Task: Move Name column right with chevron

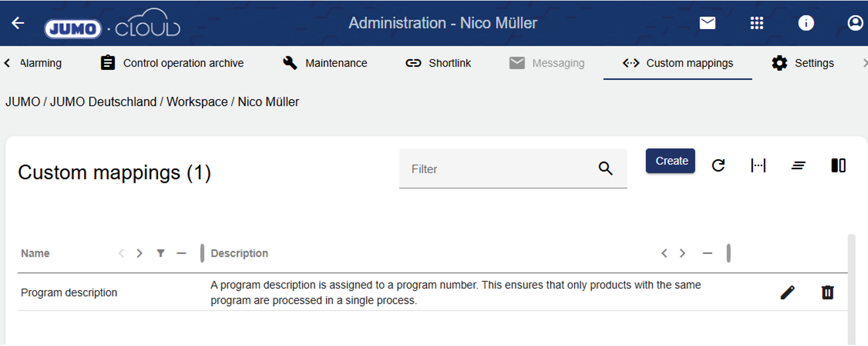Action: 139,253
